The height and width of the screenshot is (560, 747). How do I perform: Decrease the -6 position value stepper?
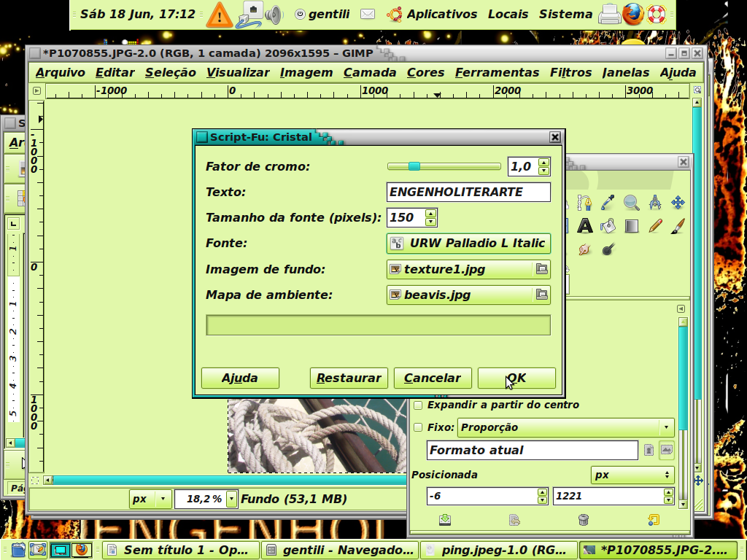coord(542,500)
